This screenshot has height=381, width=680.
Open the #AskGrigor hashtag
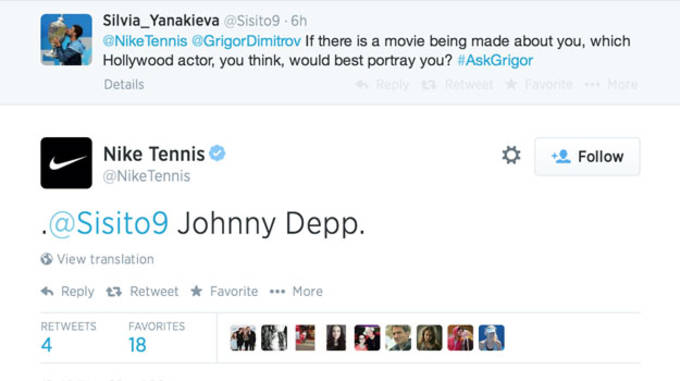pos(495,60)
